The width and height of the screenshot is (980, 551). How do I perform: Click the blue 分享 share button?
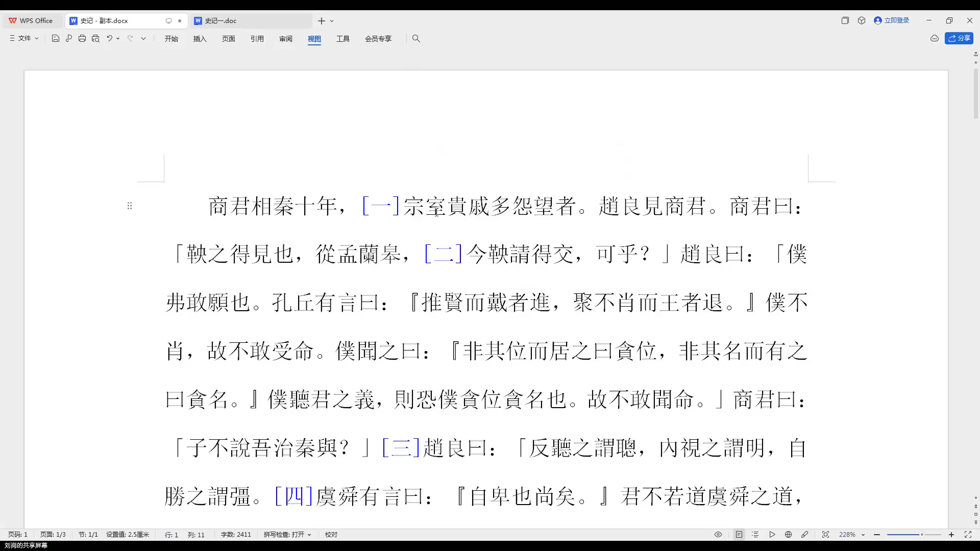pos(959,38)
